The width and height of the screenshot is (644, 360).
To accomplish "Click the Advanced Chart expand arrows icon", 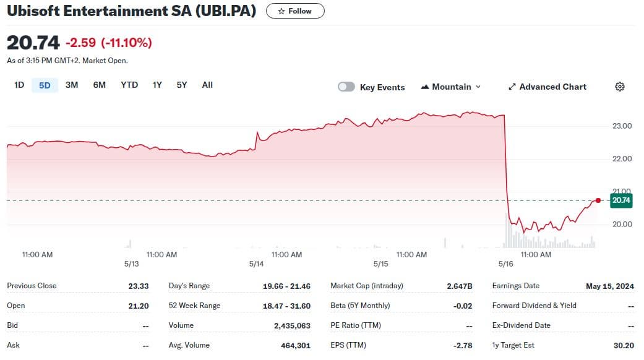I will (512, 87).
